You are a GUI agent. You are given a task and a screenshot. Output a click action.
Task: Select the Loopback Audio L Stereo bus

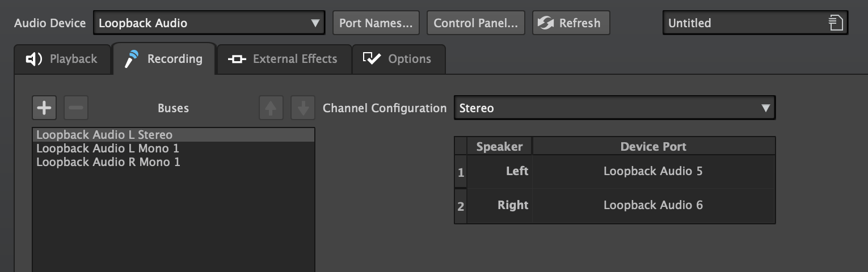pyautogui.click(x=104, y=135)
